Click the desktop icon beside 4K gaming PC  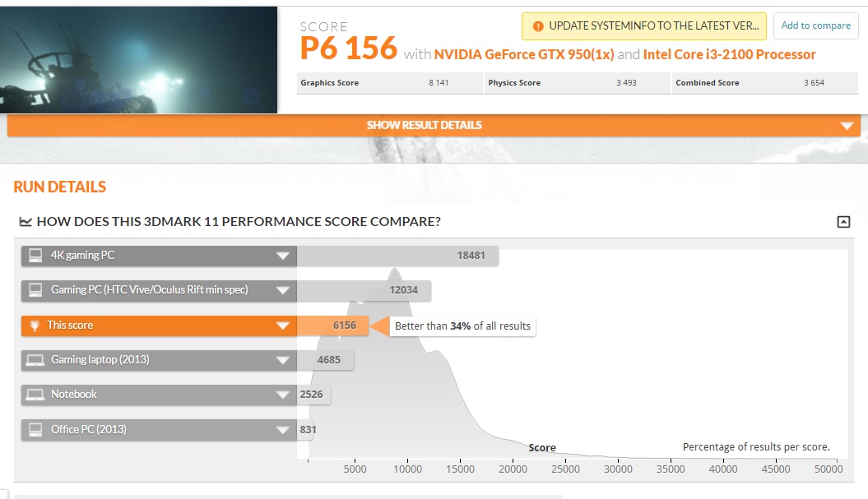pyautogui.click(x=35, y=255)
